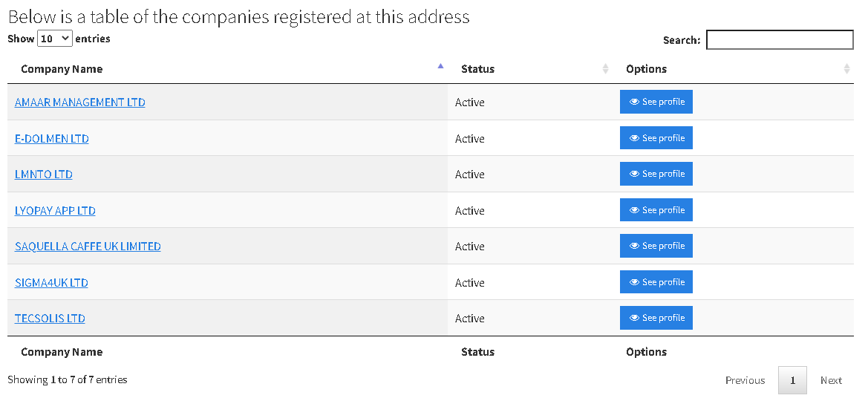Sort by the Status column sort arrows

pos(605,69)
